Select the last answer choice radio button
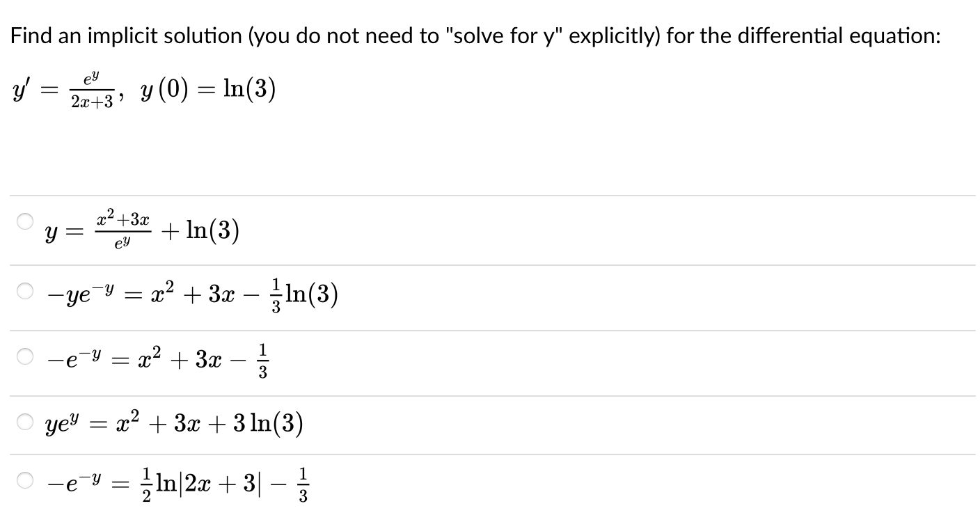980x522 pixels. coord(24,479)
